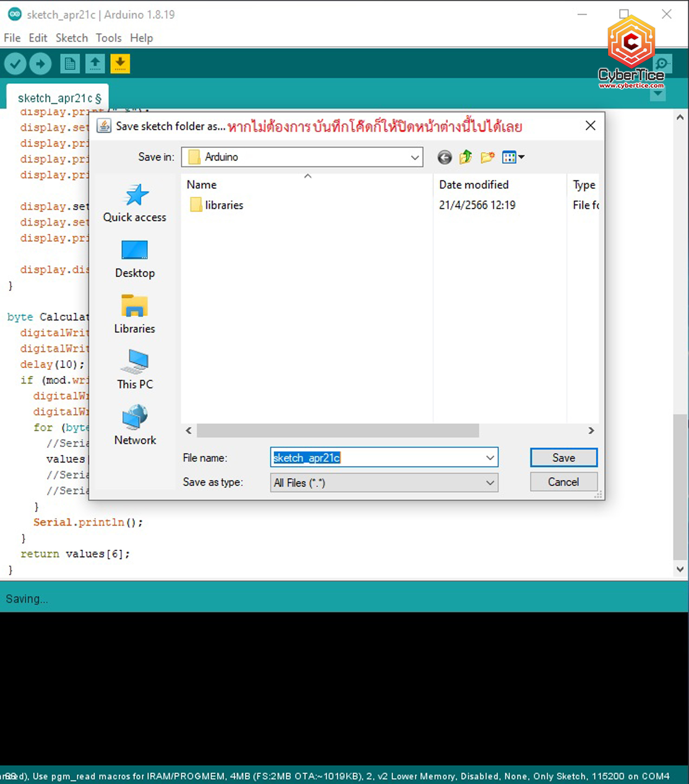This screenshot has width=689, height=784.
Task: Open the View Menu icon in dialog
Action: pos(513,157)
